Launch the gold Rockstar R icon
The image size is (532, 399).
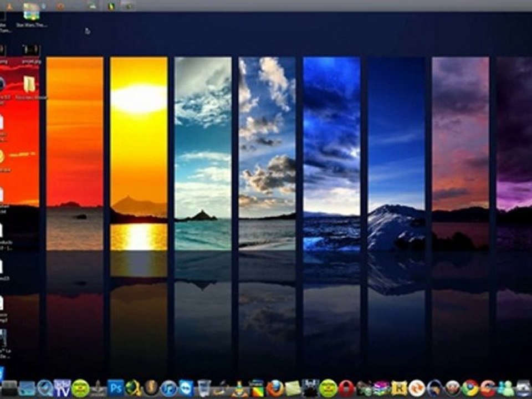point(400,388)
